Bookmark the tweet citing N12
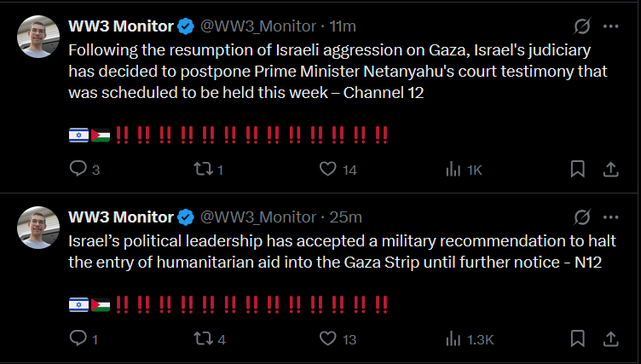Screen dimensions: 641x364 [x=577, y=339]
